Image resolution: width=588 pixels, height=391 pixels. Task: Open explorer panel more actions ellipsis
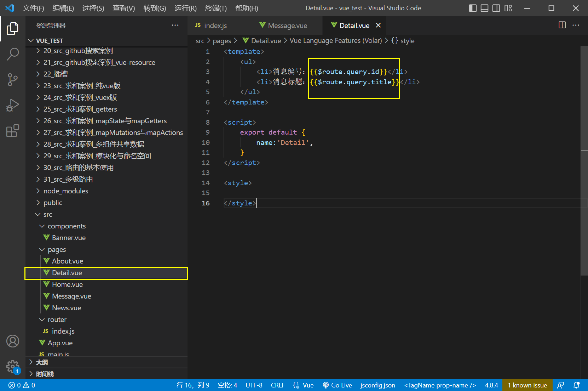pos(175,25)
